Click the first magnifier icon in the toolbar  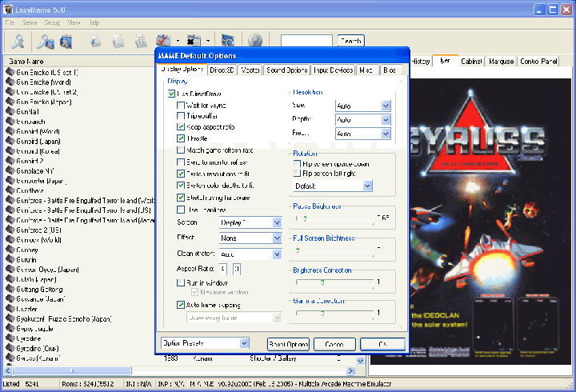(x=17, y=41)
